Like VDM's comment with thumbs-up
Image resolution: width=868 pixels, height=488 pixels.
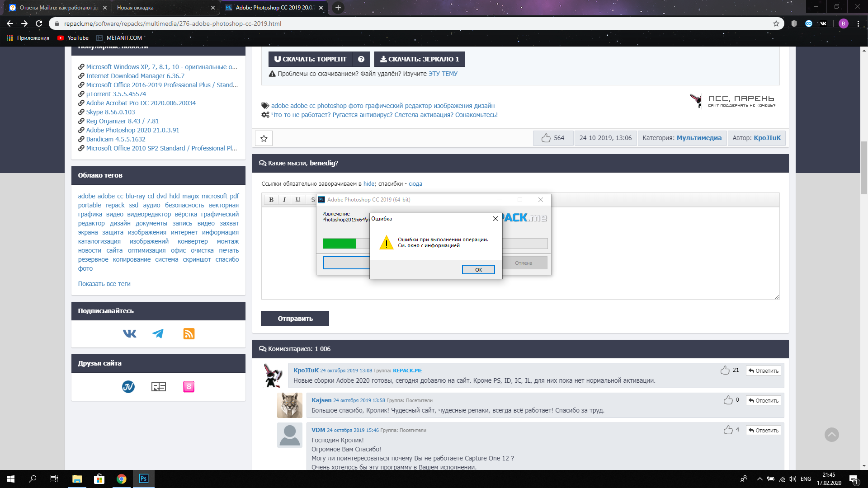(x=728, y=430)
